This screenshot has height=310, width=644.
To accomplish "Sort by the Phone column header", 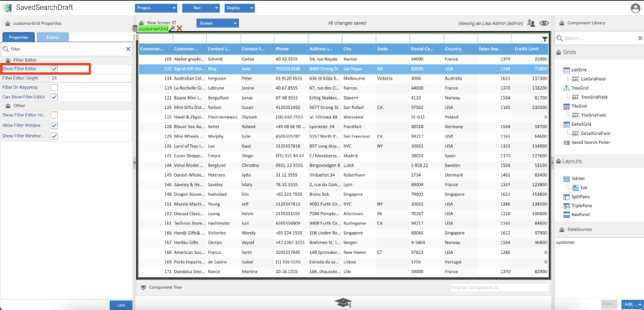I will tap(291, 49).
